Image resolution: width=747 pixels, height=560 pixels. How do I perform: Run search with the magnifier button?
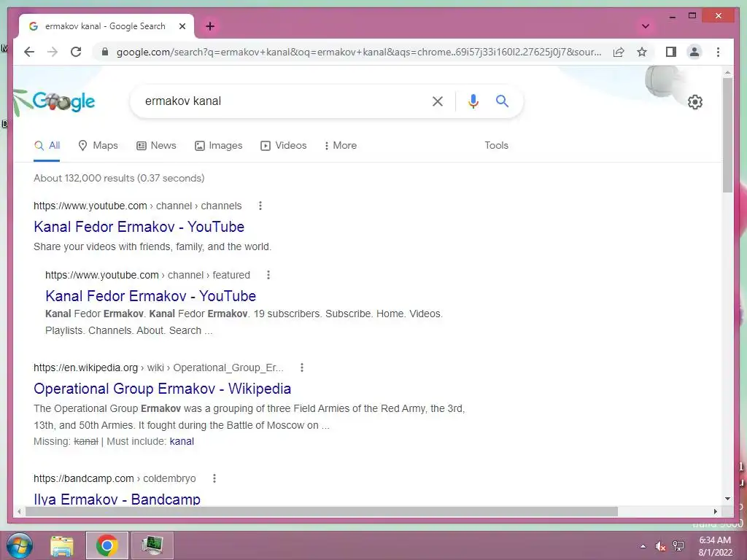coord(502,101)
